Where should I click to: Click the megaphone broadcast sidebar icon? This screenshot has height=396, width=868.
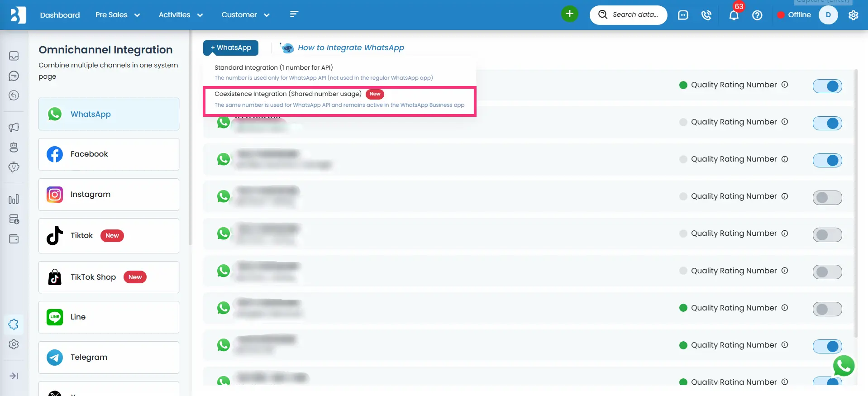pos(14,127)
